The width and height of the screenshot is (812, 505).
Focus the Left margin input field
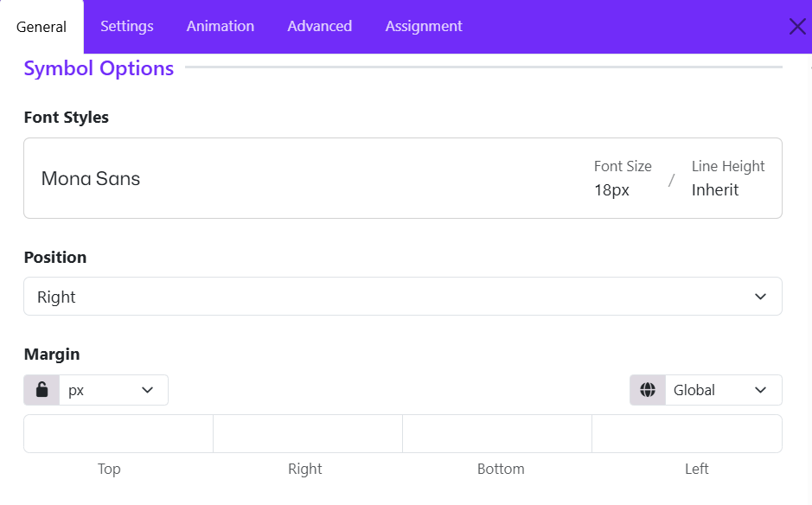[687, 433]
